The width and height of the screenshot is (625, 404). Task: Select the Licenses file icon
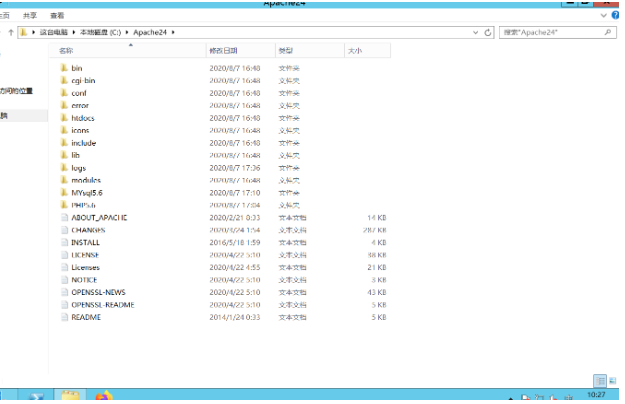point(64,267)
